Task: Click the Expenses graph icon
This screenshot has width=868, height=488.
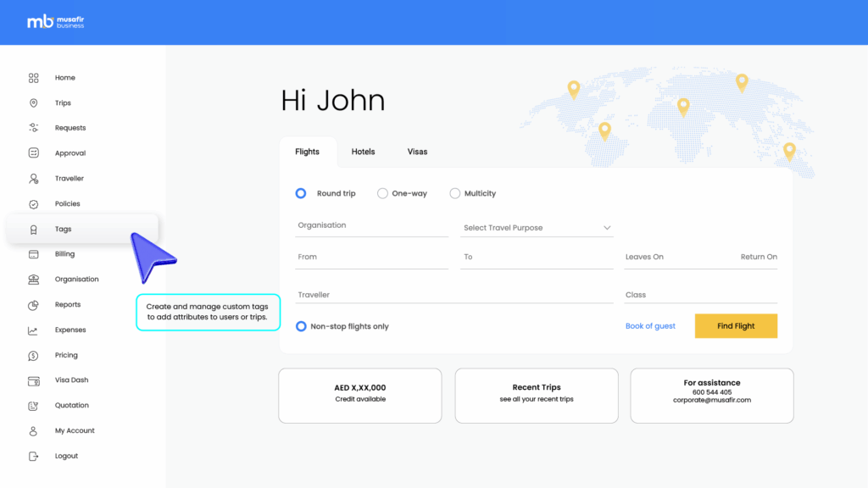Action: (x=34, y=330)
